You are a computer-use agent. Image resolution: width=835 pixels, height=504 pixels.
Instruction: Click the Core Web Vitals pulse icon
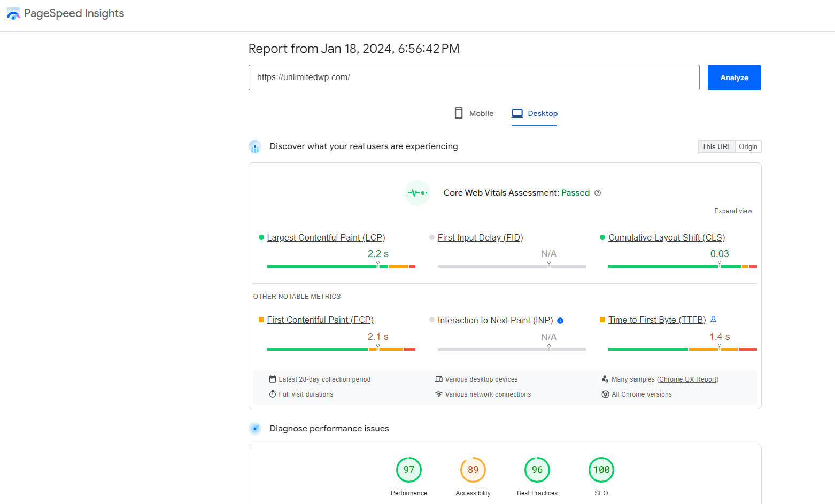[x=417, y=193]
